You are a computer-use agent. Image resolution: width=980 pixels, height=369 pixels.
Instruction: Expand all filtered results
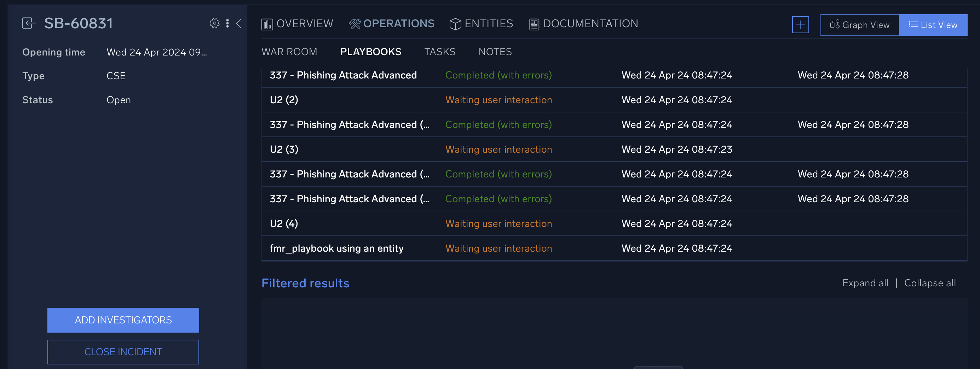tap(865, 283)
